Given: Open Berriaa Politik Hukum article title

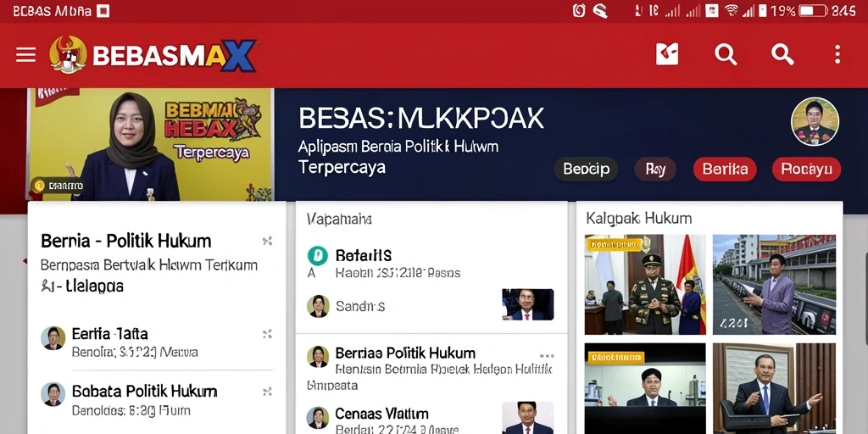Looking at the screenshot, I should click(405, 353).
